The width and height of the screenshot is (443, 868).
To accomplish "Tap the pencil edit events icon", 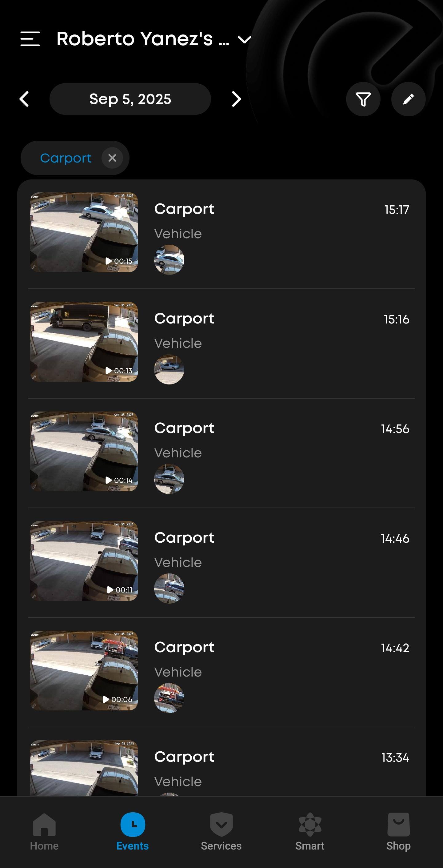I will [408, 99].
